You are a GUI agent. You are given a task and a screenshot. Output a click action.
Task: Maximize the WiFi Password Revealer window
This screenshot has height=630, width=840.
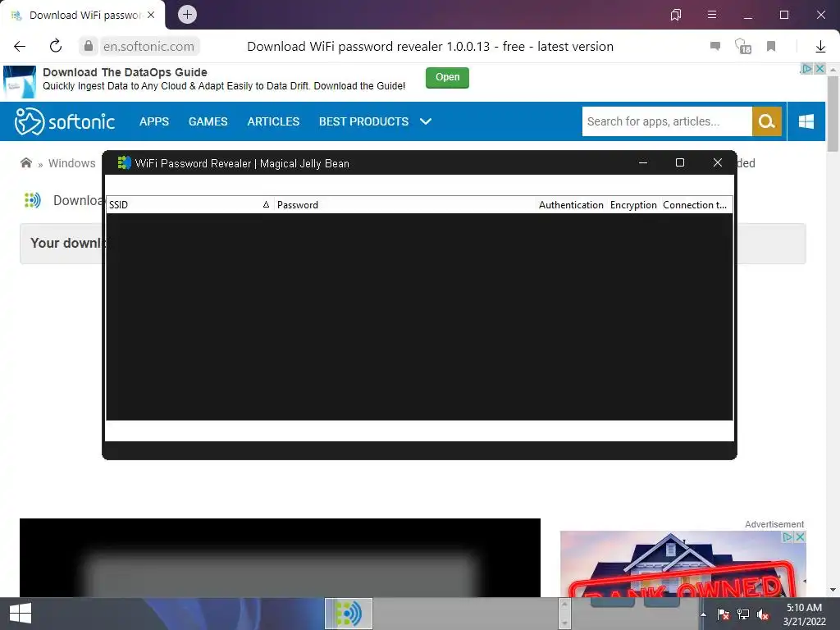click(680, 163)
